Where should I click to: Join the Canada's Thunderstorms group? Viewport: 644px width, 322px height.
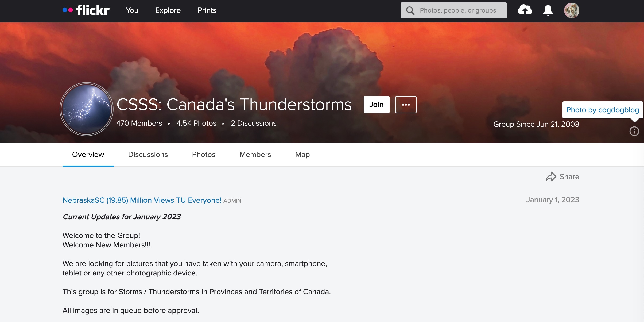tap(376, 105)
